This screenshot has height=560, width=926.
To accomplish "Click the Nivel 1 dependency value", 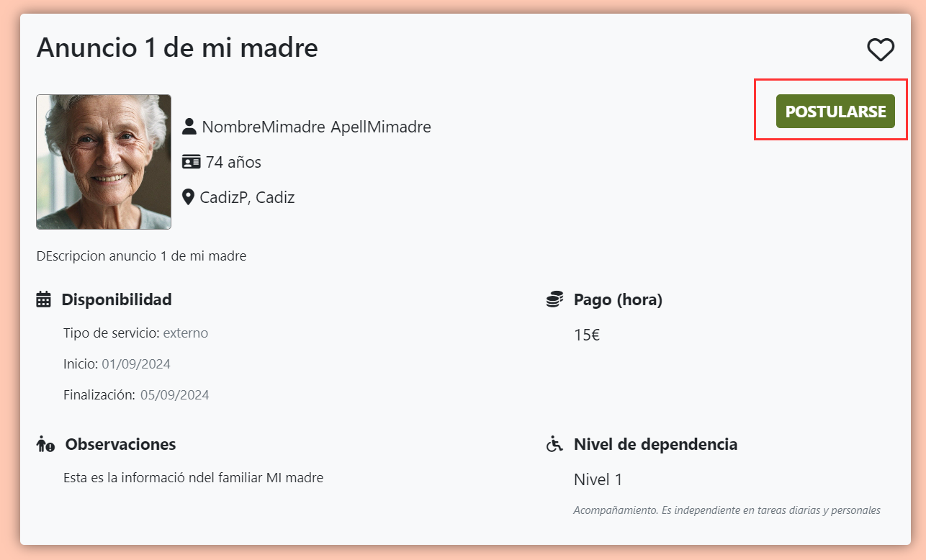I will pos(598,479).
